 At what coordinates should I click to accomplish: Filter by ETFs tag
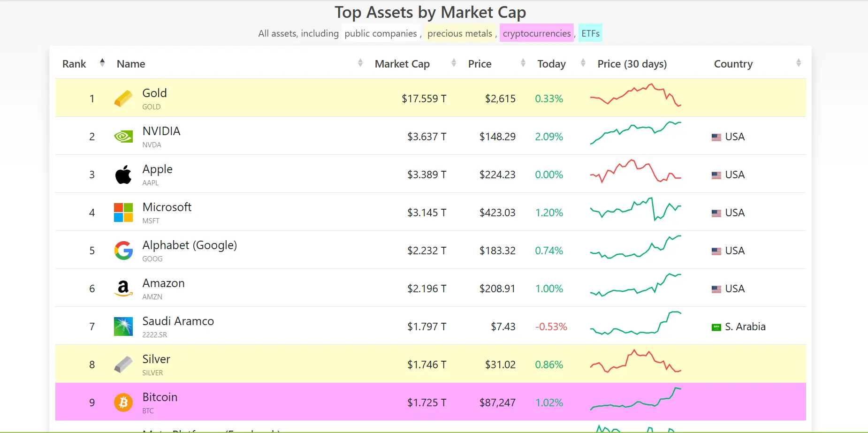590,33
